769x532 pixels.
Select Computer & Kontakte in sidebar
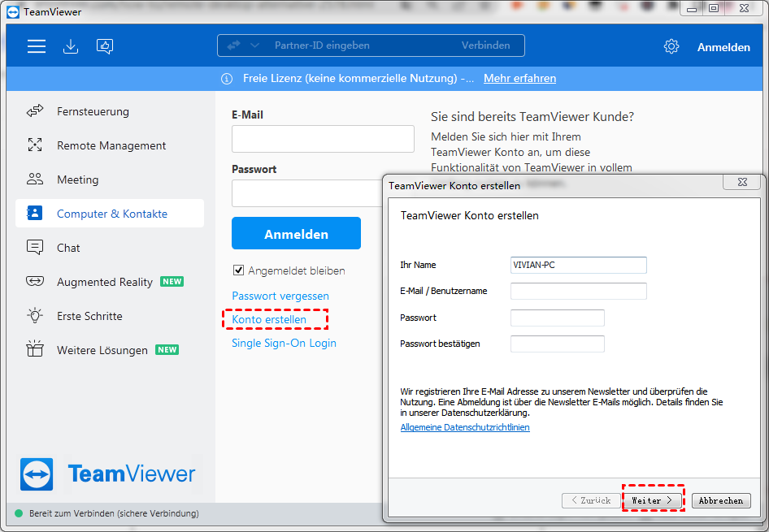[x=111, y=214]
